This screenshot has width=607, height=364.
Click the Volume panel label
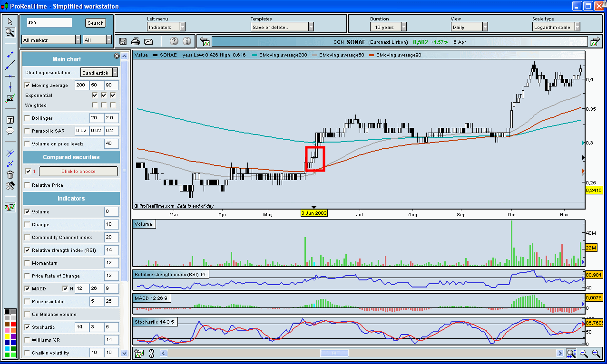144,224
